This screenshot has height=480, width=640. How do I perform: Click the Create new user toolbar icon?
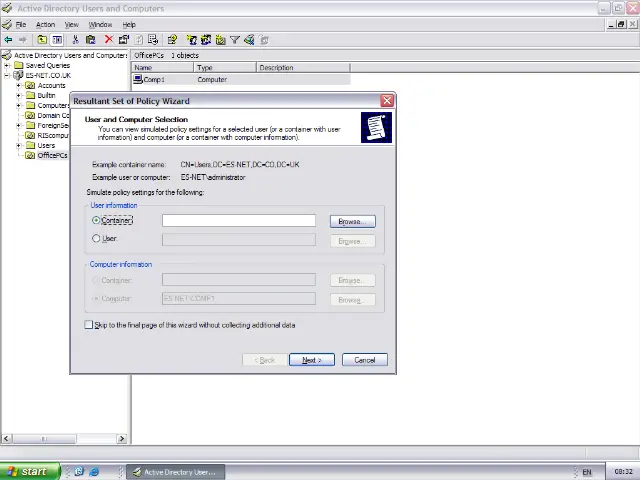click(x=191, y=40)
